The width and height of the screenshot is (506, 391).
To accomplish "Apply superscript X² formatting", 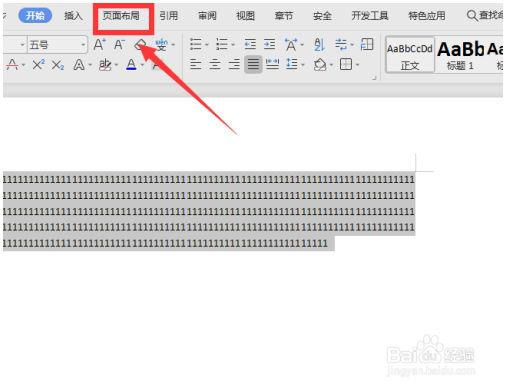I will [x=39, y=65].
